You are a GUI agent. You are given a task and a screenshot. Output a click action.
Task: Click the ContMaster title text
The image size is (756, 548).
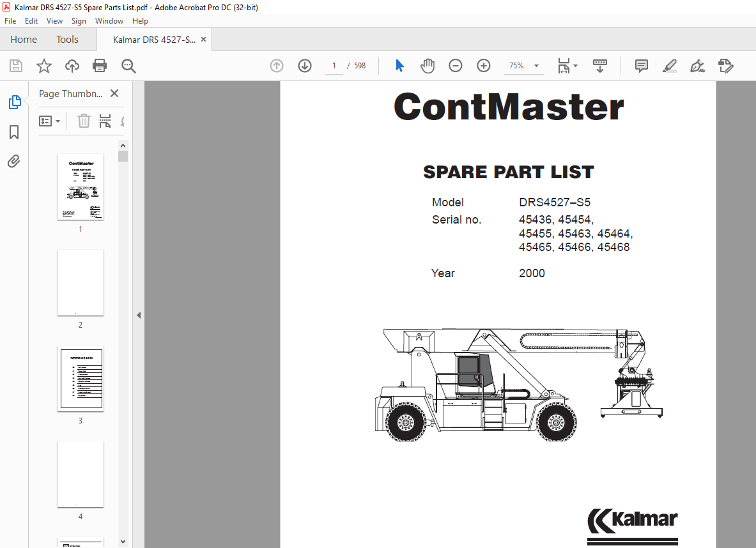pos(509,107)
